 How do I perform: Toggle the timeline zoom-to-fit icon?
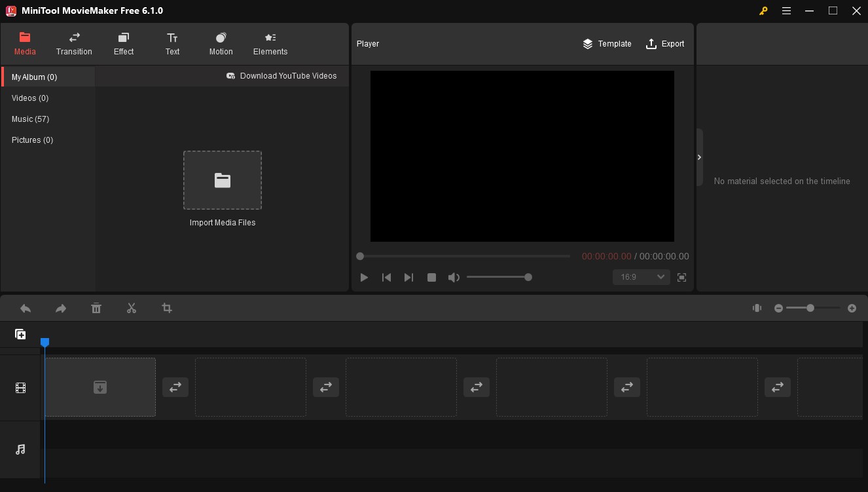pyautogui.click(x=757, y=308)
